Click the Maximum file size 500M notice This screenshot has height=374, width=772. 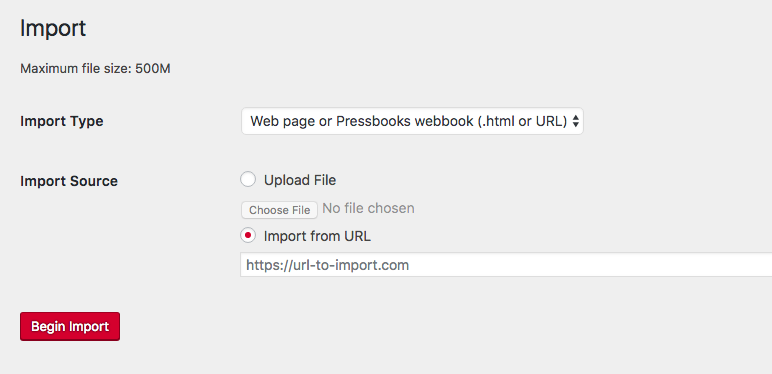coord(95,68)
